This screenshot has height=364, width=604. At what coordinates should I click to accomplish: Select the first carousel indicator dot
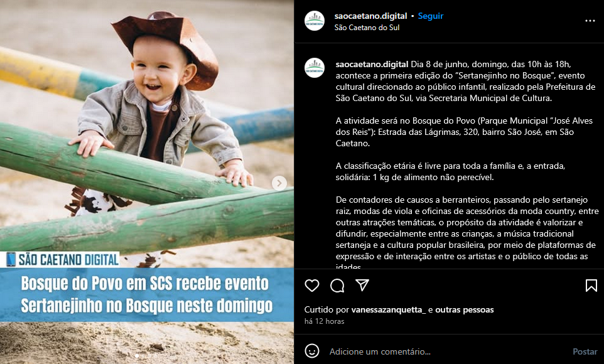(137, 356)
